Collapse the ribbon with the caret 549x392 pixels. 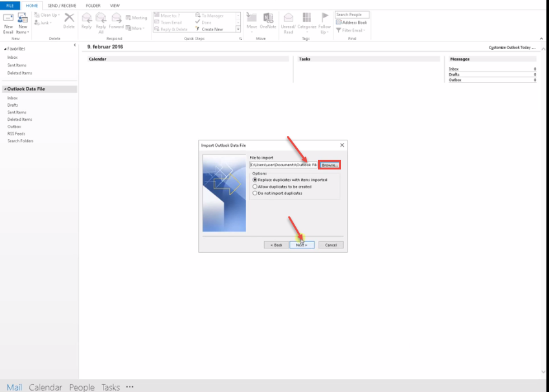coord(541,39)
